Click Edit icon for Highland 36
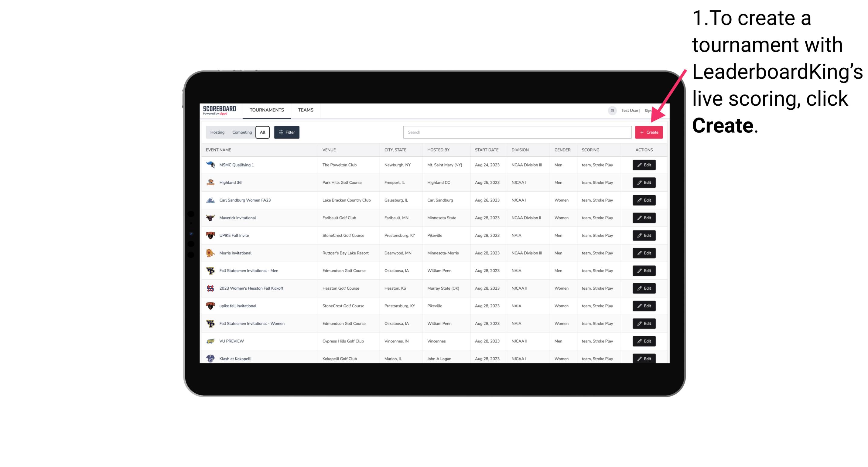Viewport: 868px width, 467px height. (x=644, y=182)
